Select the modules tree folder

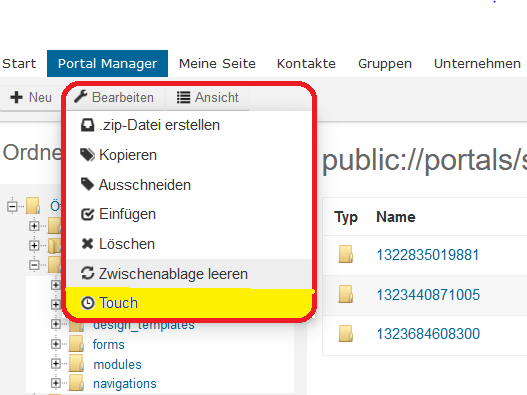[117, 364]
